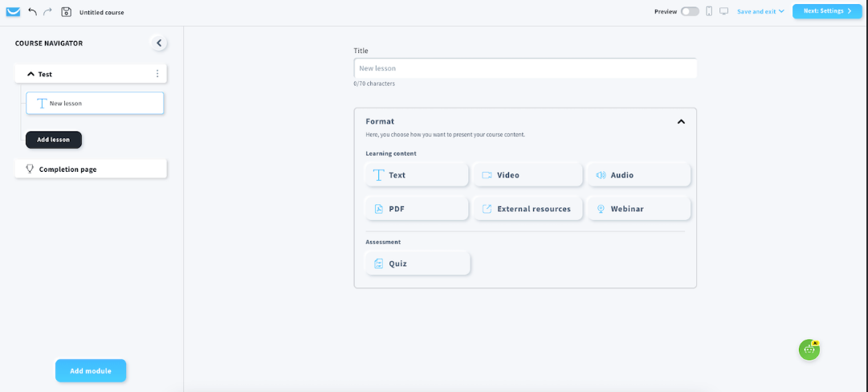The image size is (868, 392).
Task: Collapse the course navigator panel
Action: coord(159,43)
